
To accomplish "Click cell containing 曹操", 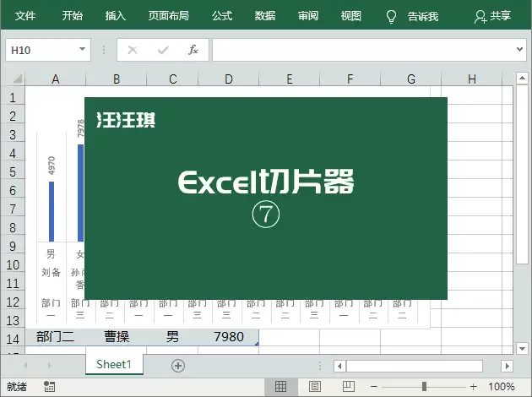I will 117,337.
